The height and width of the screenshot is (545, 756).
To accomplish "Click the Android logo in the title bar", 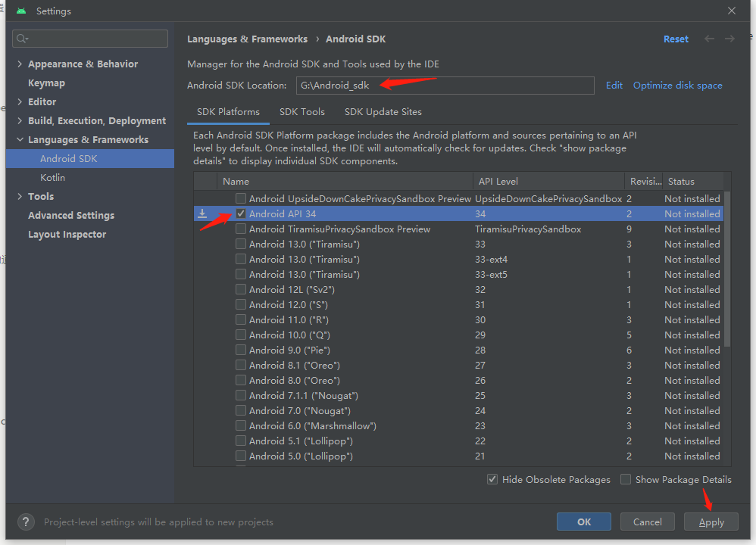I will (x=21, y=11).
